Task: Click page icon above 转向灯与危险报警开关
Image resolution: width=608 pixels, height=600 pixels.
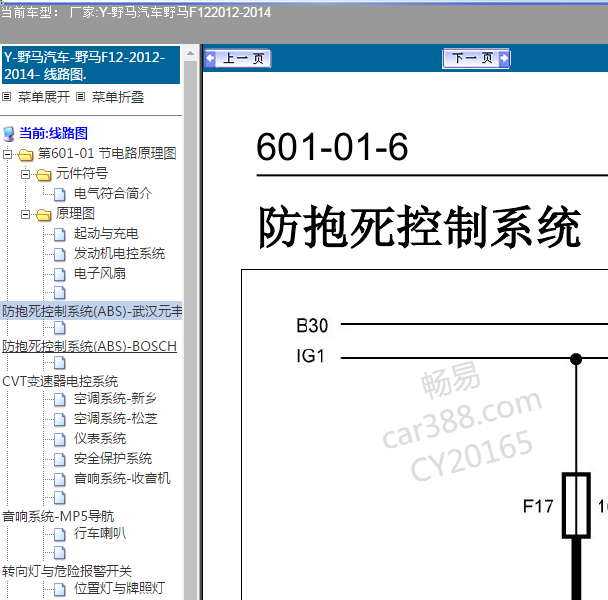Action: pos(59,553)
